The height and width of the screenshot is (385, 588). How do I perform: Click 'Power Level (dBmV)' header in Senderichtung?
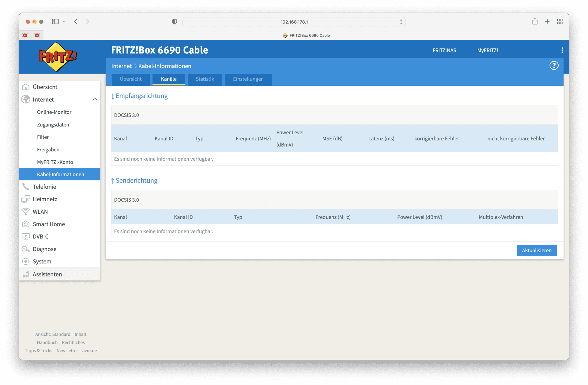point(420,217)
